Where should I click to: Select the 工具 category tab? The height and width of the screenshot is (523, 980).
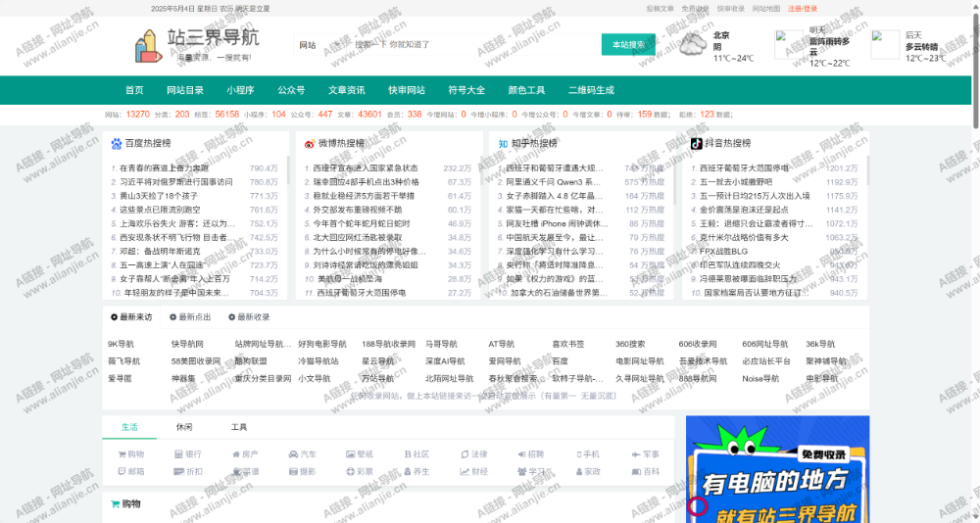point(239,427)
